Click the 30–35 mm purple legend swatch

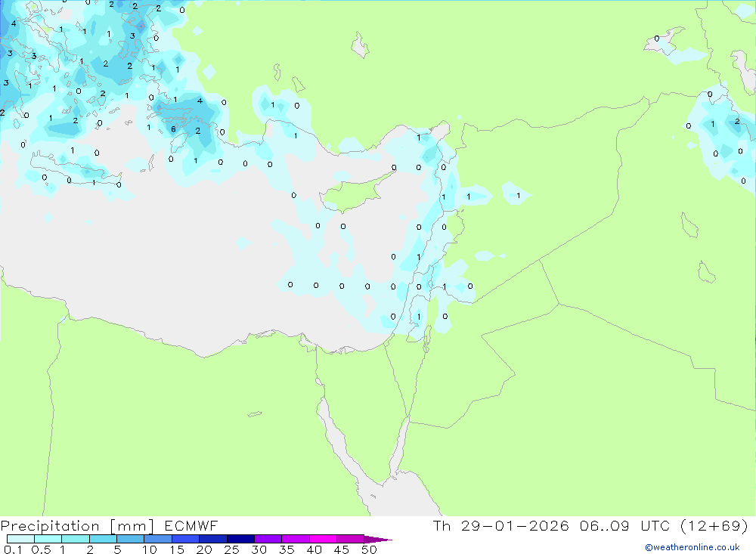pyautogui.click(x=268, y=539)
